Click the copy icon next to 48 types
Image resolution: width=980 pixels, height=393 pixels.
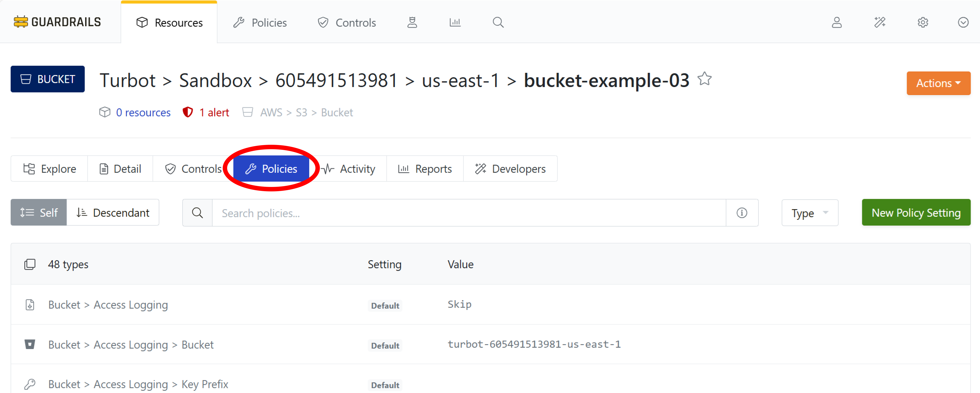click(x=30, y=264)
